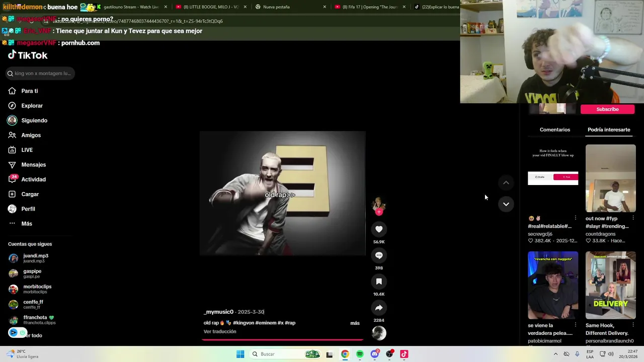
Task: Go to next video arrow
Action: [x=506, y=204]
